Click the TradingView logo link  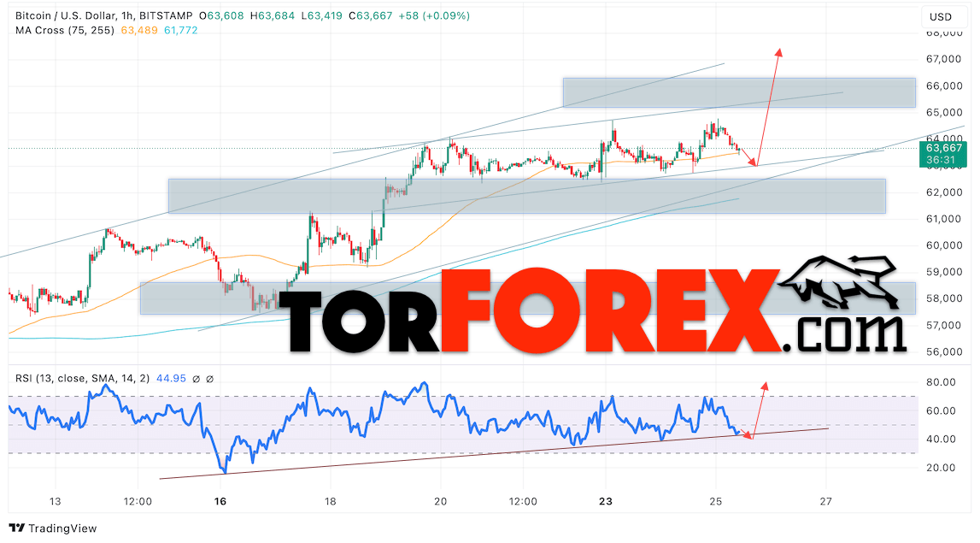pos(53,528)
